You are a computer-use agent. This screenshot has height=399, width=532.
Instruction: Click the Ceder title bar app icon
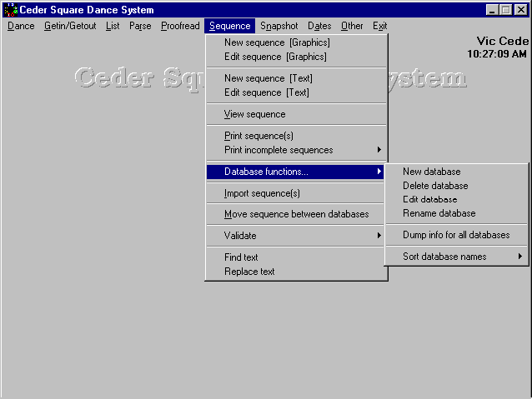point(11,10)
